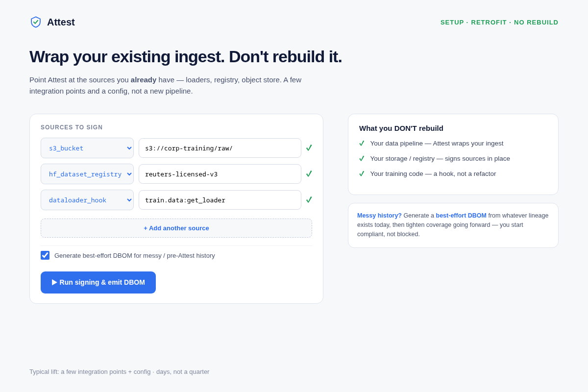Click the 'best-effort DBOM' highlighted phrase
588x392 pixels.
pos(461,216)
